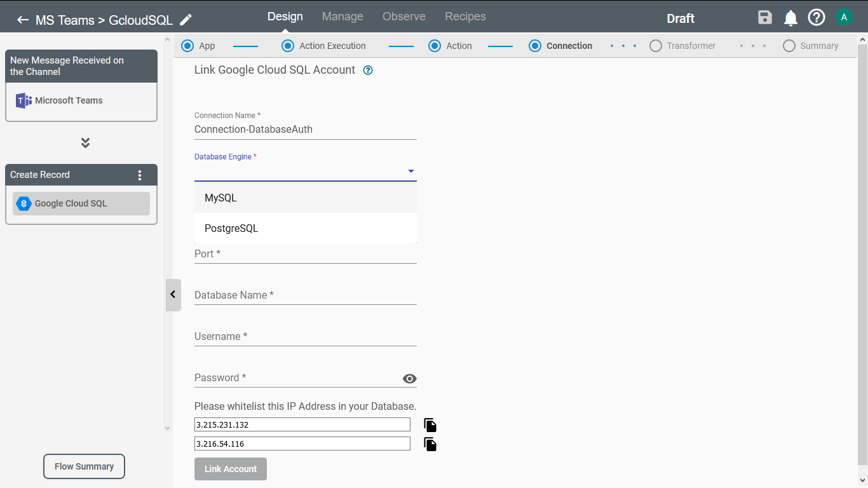This screenshot has height=488, width=868.
Task: Open help icon next to Link Google Cloud SQL Account
Action: 367,71
